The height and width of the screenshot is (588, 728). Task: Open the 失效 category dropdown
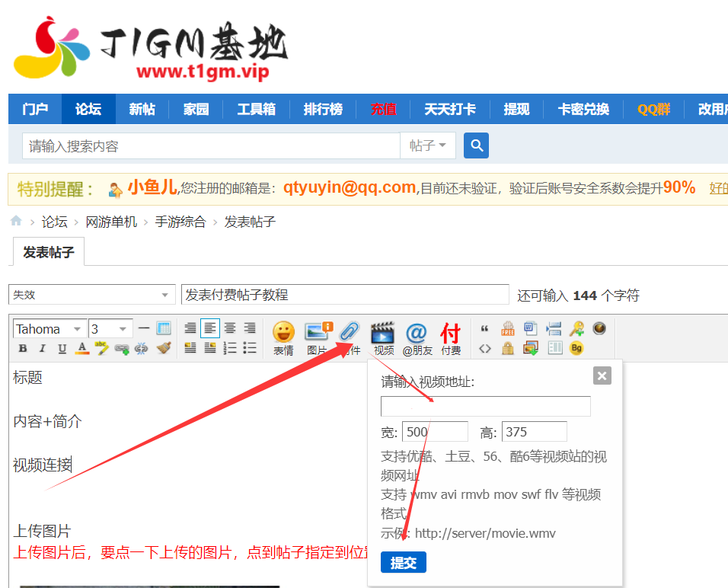pos(91,294)
